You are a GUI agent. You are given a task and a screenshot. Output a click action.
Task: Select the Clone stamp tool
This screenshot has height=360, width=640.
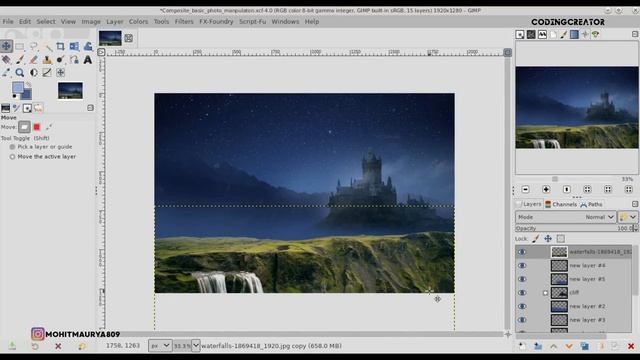[x=47, y=60]
